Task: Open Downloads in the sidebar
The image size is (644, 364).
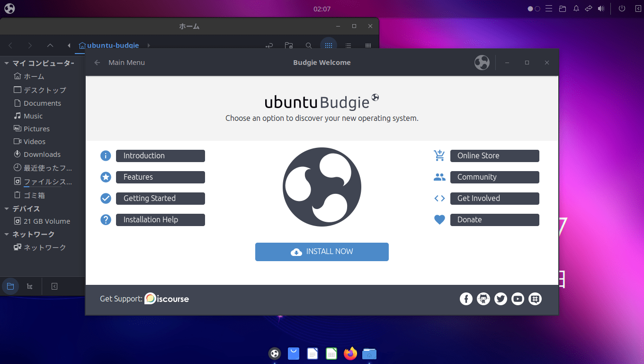Action: [x=42, y=155]
